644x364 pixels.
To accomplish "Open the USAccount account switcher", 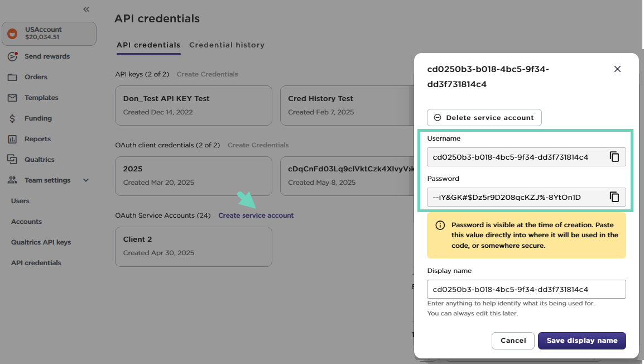I will (49, 33).
